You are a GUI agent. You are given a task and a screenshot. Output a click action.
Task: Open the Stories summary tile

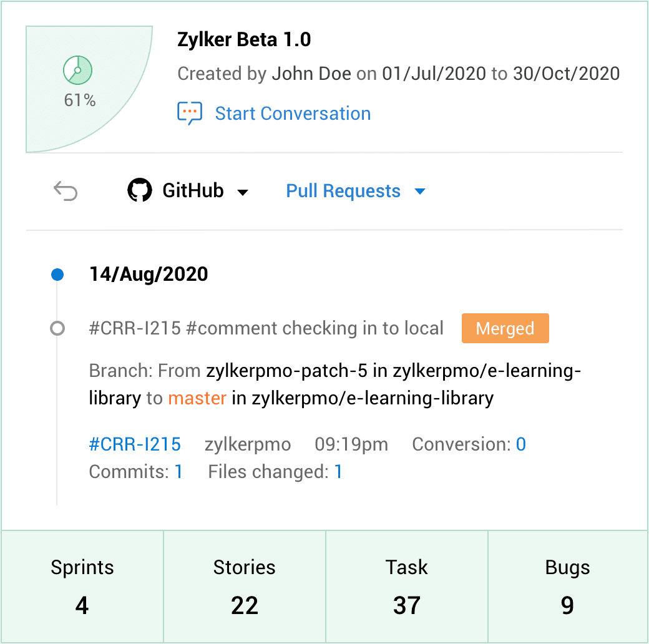point(245,586)
